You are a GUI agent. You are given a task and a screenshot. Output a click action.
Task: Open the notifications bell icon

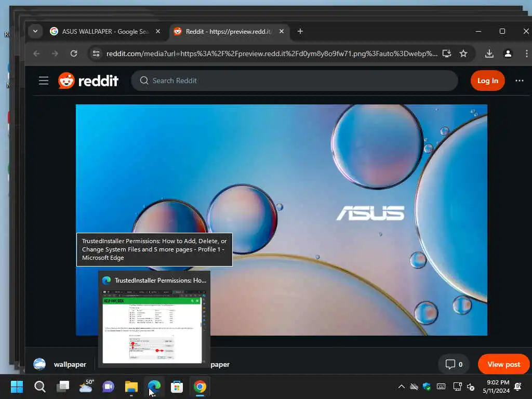tap(518, 387)
